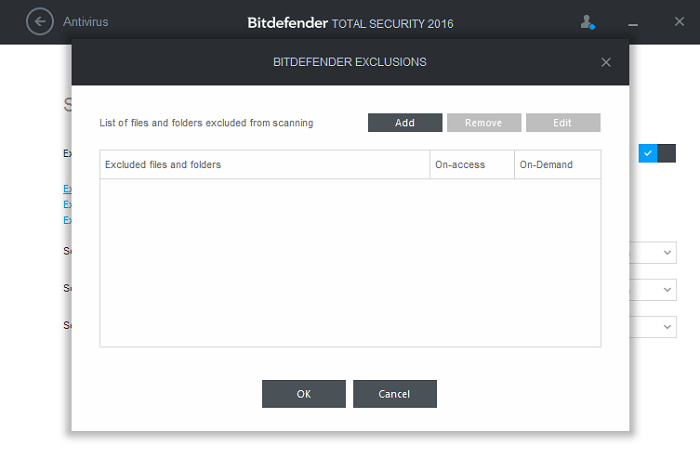
Task: Cancel the exclusions dialog
Action: [395, 394]
